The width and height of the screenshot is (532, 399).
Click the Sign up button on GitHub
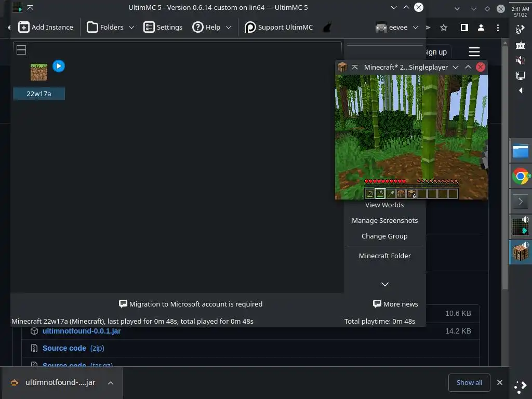coord(436,52)
